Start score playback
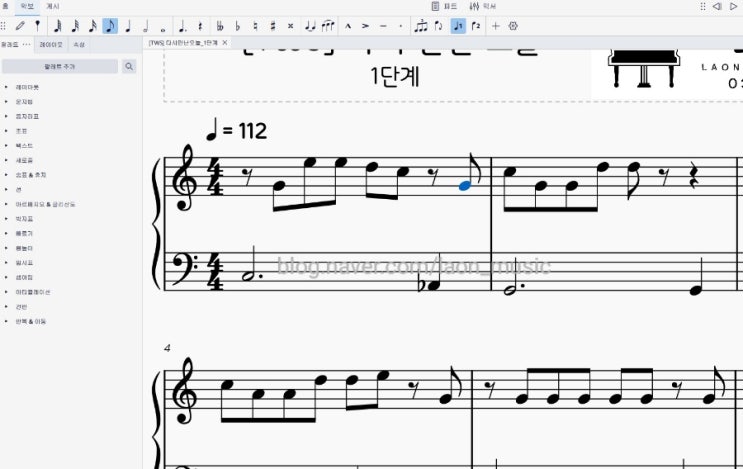The image size is (743, 469). (x=734, y=6)
